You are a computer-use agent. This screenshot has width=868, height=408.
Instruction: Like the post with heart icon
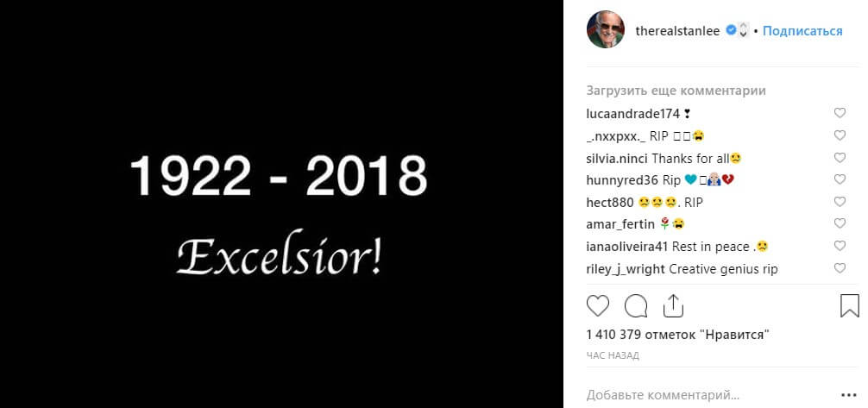tap(597, 305)
